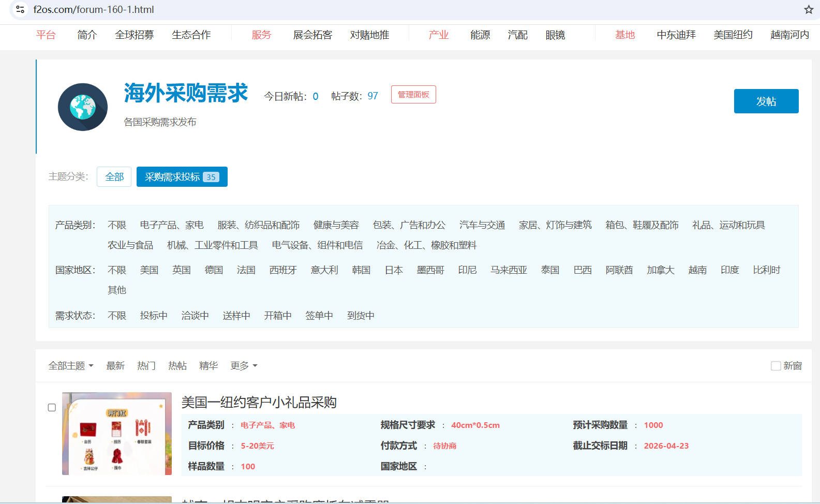Screen dimensions: 820x504
Task: Go to 中东迪拜 in the top navigation
Action: (x=676, y=35)
